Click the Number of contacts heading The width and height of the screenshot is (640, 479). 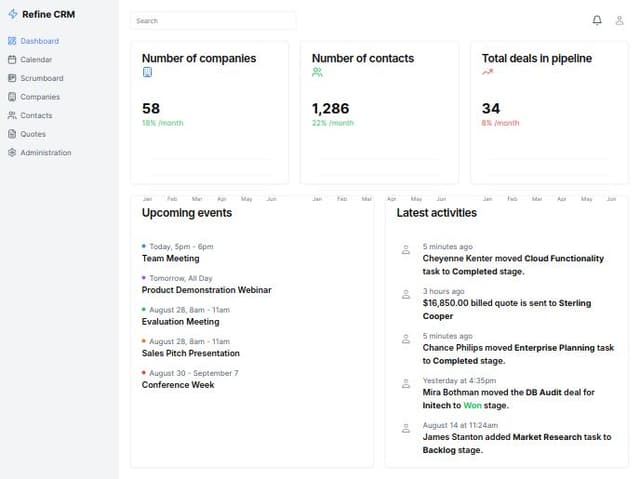click(363, 58)
